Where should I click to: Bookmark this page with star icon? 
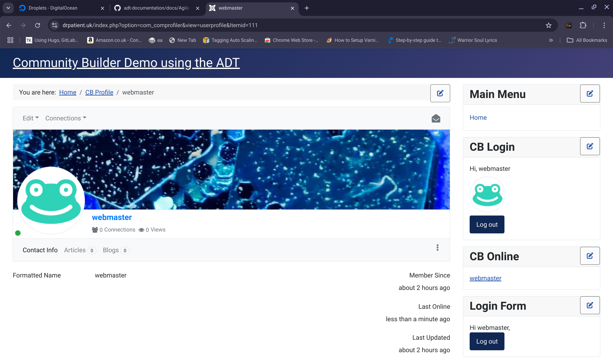coord(549,25)
